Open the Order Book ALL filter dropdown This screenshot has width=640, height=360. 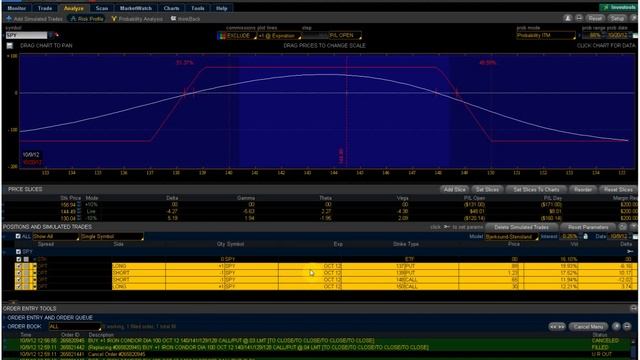(75, 327)
